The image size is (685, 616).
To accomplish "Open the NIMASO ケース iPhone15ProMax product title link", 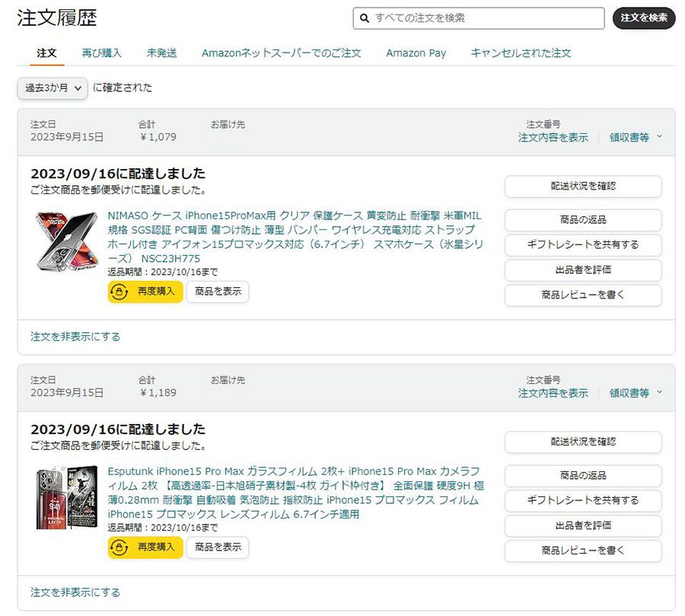I will pyautogui.click(x=295, y=237).
